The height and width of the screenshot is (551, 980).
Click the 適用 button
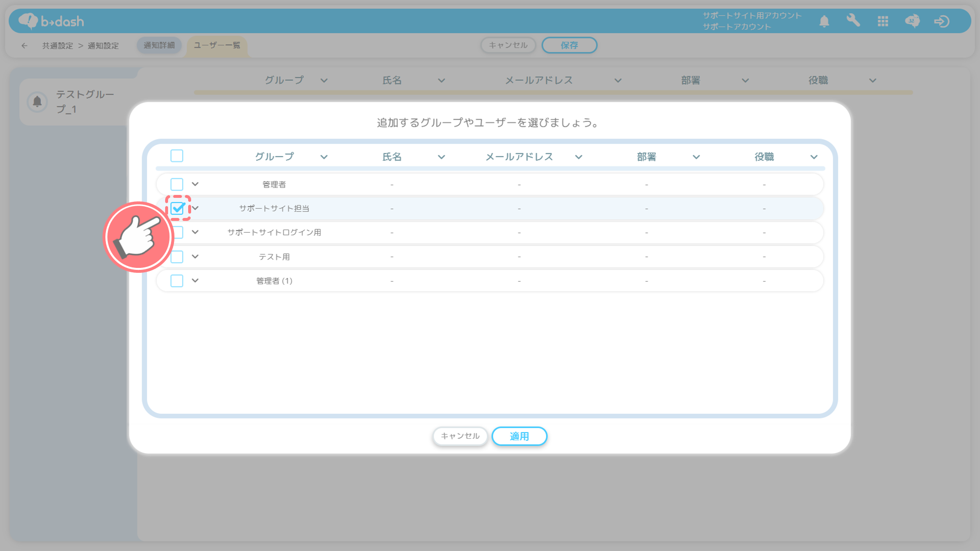519,436
